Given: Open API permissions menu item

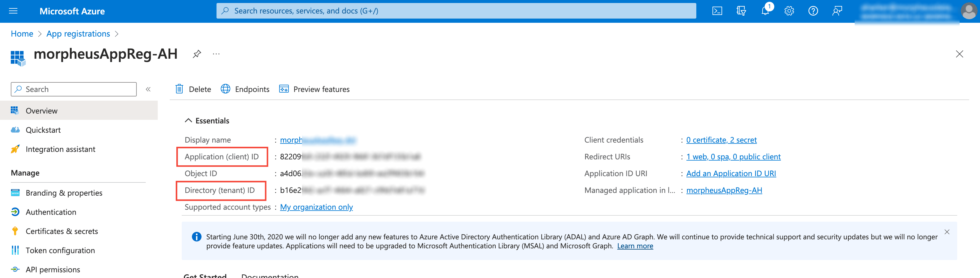Looking at the screenshot, I should (53, 270).
